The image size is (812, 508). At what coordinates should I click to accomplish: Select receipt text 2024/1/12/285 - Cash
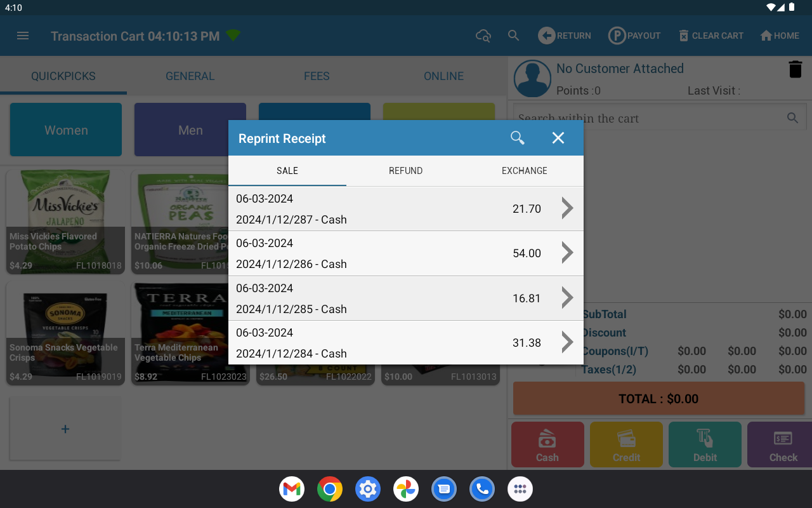coord(291,309)
